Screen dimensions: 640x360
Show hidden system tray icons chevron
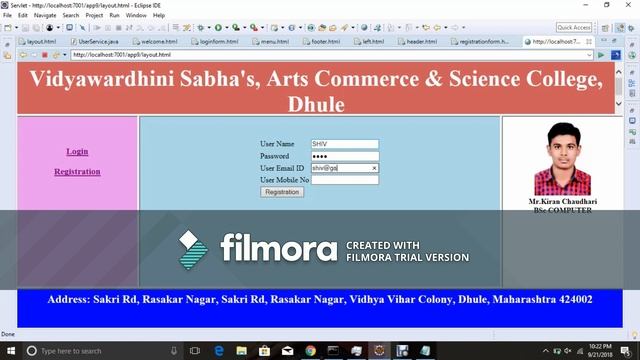546,351
